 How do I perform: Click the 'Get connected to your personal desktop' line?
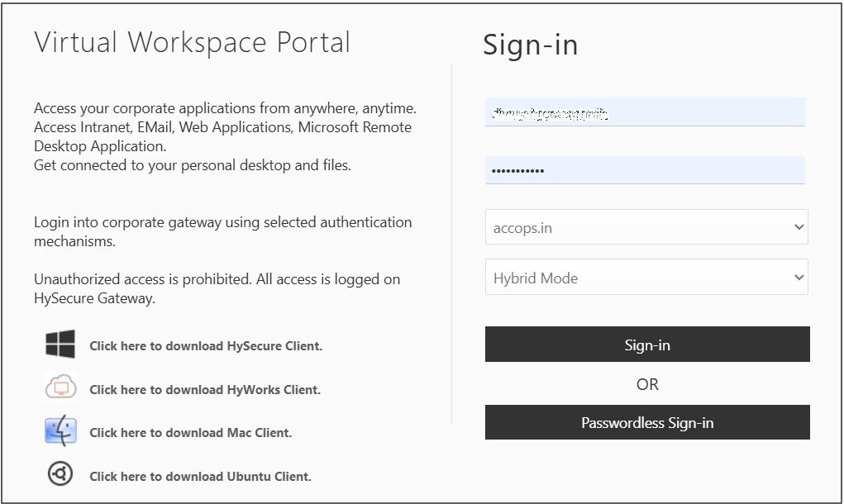coord(192,165)
